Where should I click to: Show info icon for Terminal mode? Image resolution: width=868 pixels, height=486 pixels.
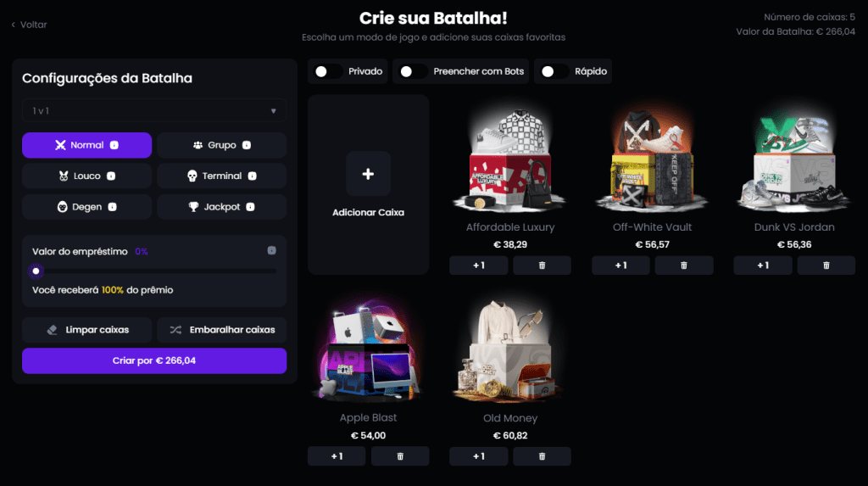252,176
